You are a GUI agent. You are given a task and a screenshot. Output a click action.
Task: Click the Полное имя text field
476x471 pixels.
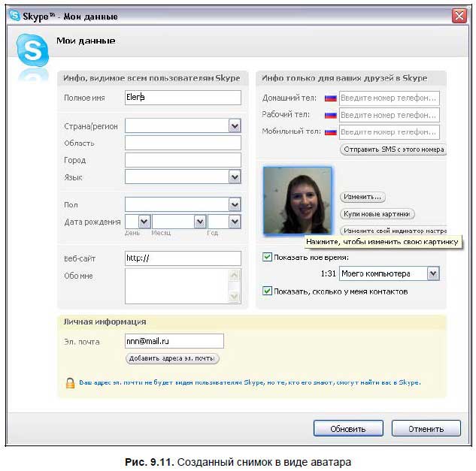tap(183, 98)
